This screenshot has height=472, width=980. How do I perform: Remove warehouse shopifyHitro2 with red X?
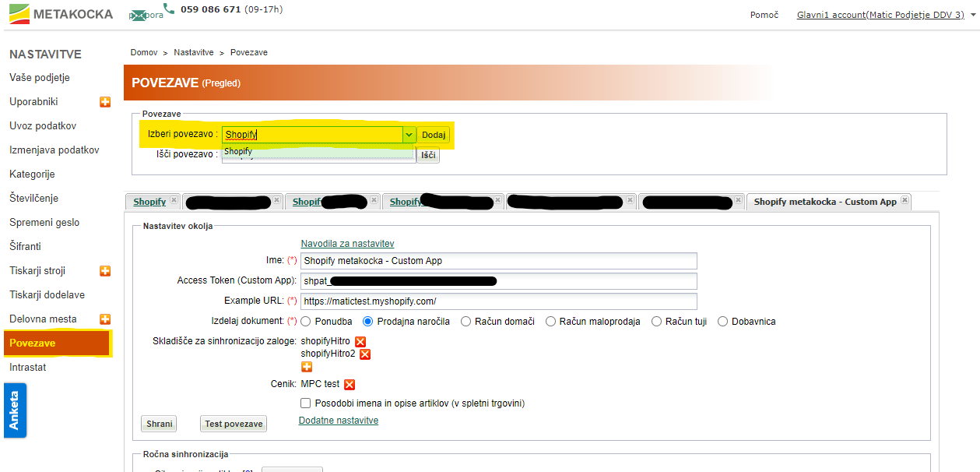click(x=365, y=354)
